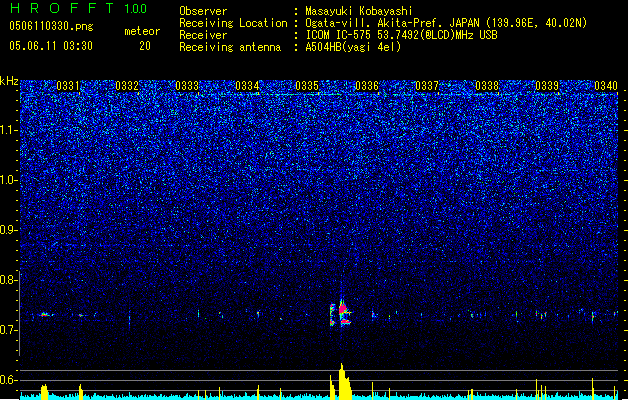Click the 0.9 kHz frequency label
629x400 pixels.
pyautogui.click(x=9, y=230)
